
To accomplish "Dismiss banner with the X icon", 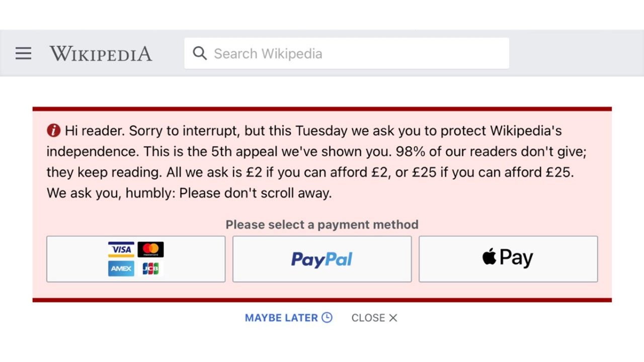I will [x=393, y=318].
